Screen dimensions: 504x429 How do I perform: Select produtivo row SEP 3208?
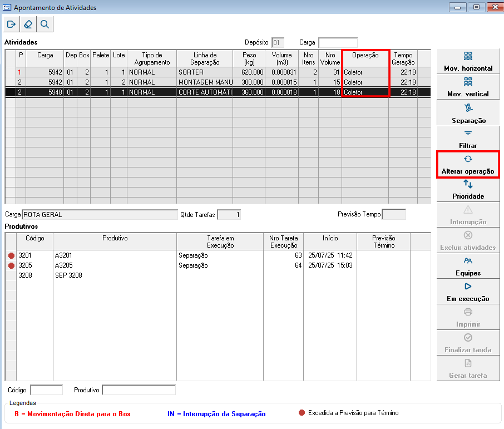coord(218,275)
